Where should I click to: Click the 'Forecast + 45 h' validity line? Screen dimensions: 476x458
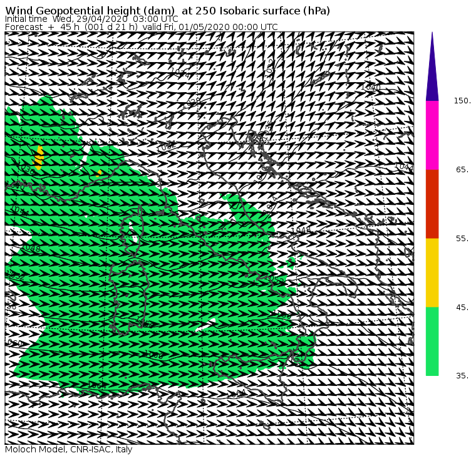point(141,27)
